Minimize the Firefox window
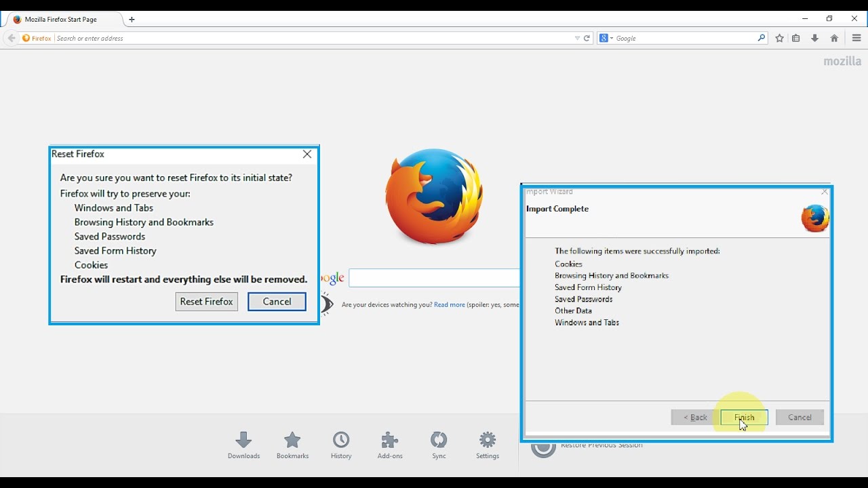The width and height of the screenshot is (868, 488). (x=805, y=19)
